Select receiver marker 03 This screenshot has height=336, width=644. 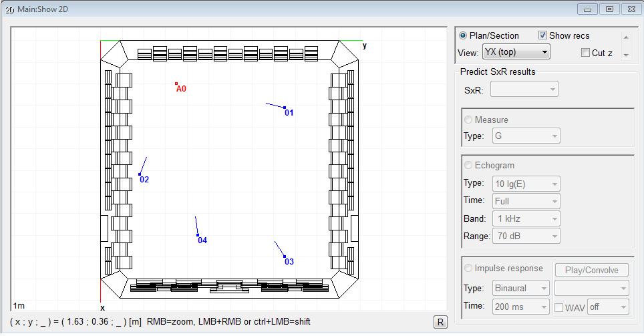285,257
